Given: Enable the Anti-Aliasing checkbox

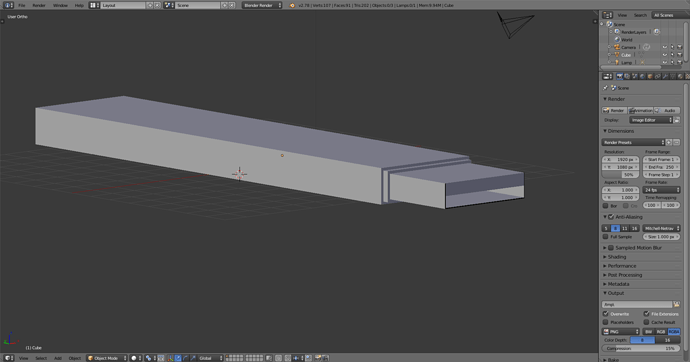Looking at the screenshot, I should click(611, 217).
